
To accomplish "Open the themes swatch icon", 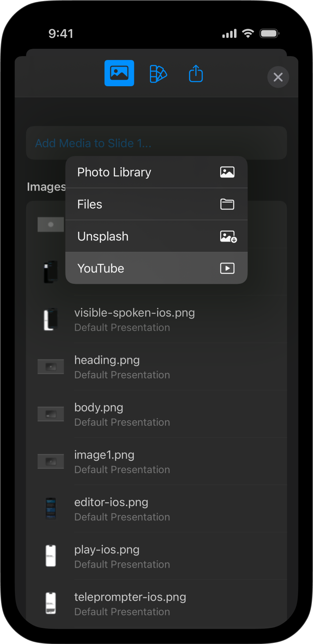I will pos(158,74).
